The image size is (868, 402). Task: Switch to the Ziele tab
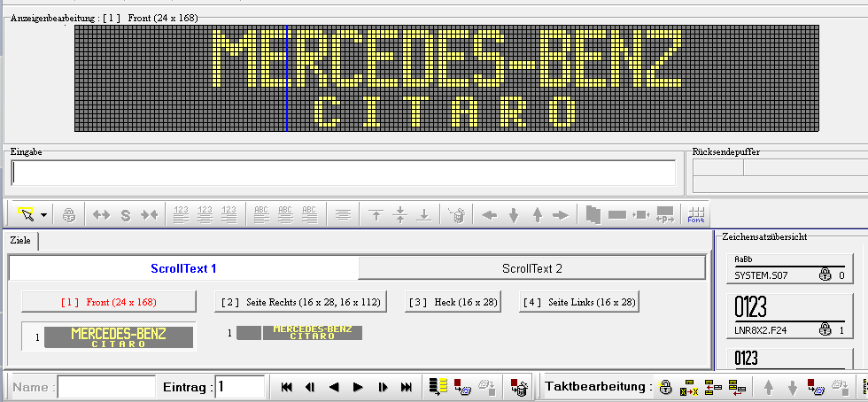click(x=20, y=241)
